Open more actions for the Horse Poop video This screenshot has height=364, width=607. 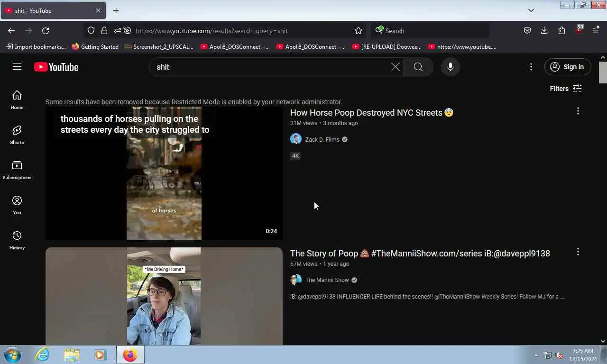click(x=578, y=111)
